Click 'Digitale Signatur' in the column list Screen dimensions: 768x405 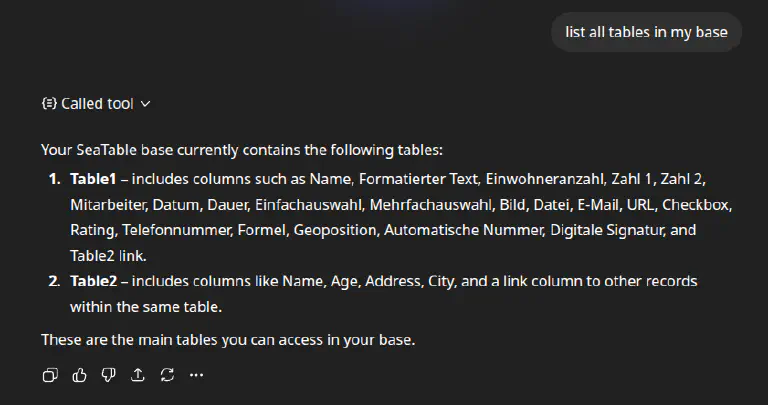tap(614, 230)
